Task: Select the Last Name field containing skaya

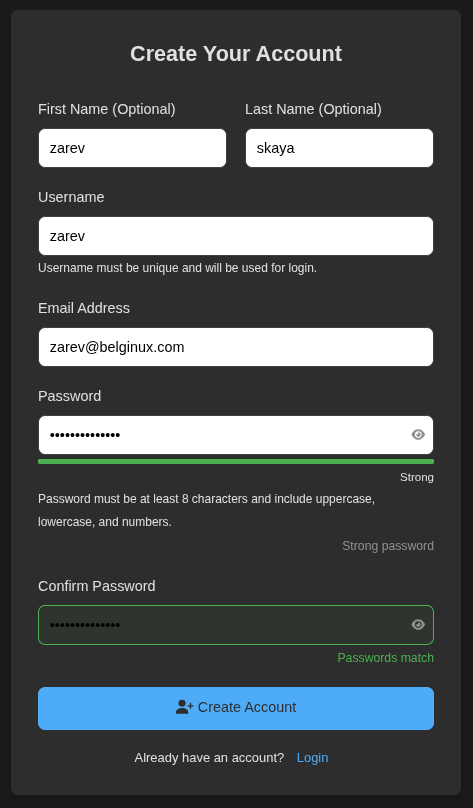Action: tap(340, 148)
